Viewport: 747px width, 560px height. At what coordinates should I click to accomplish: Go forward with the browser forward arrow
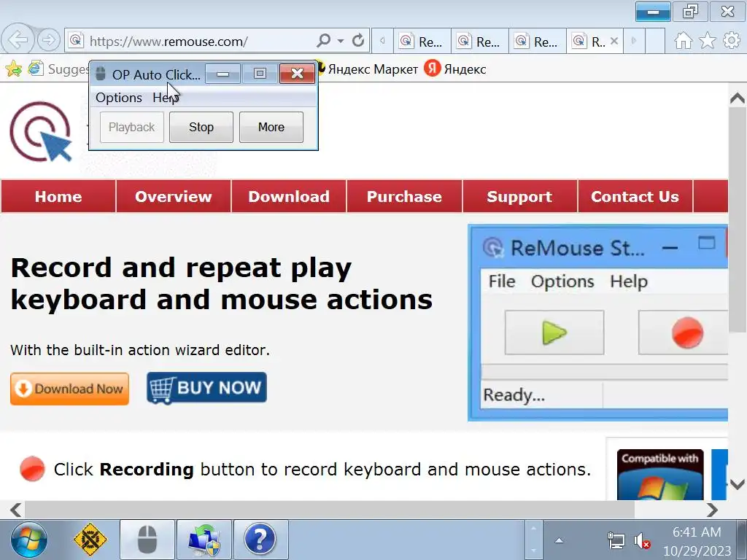[x=48, y=40]
